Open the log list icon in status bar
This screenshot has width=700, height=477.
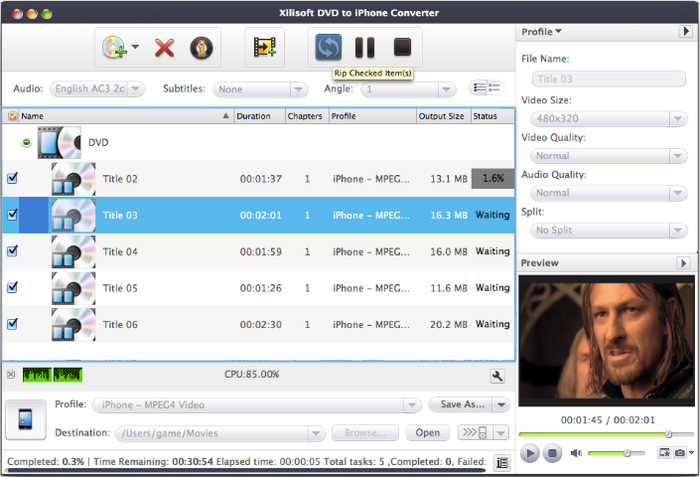(x=502, y=463)
